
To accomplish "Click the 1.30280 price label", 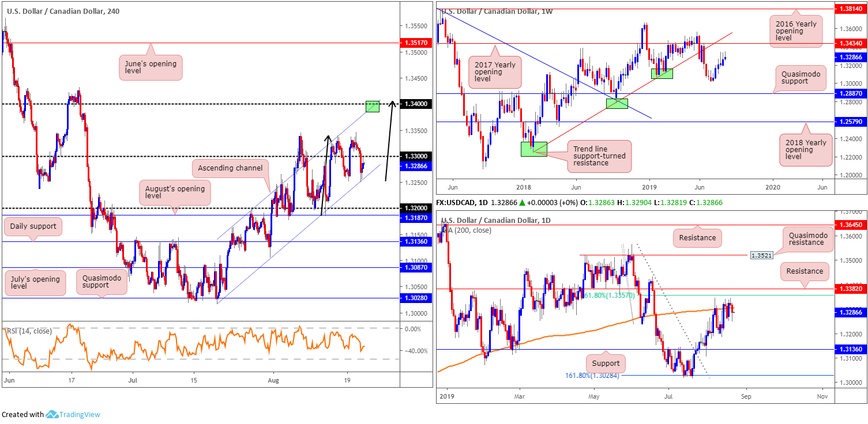I will click(x=417, y=298).
